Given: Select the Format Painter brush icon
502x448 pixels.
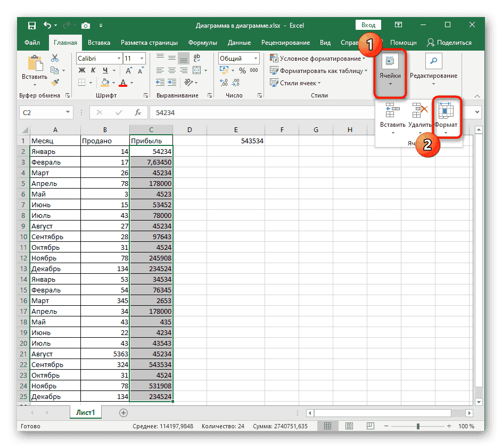Looking at the screenshot, I should [x=55, y=82].
